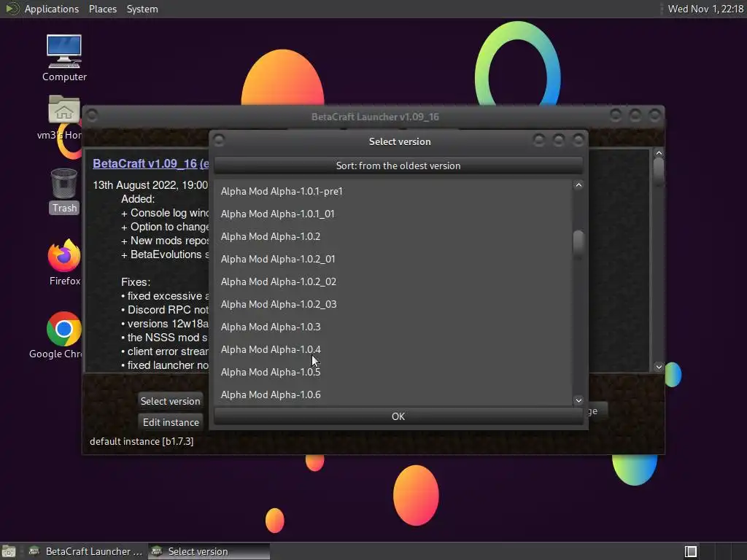The width and height of the screenshot is (747, 560).
Task: Click Select version button in launcher window
Action: 170,401
